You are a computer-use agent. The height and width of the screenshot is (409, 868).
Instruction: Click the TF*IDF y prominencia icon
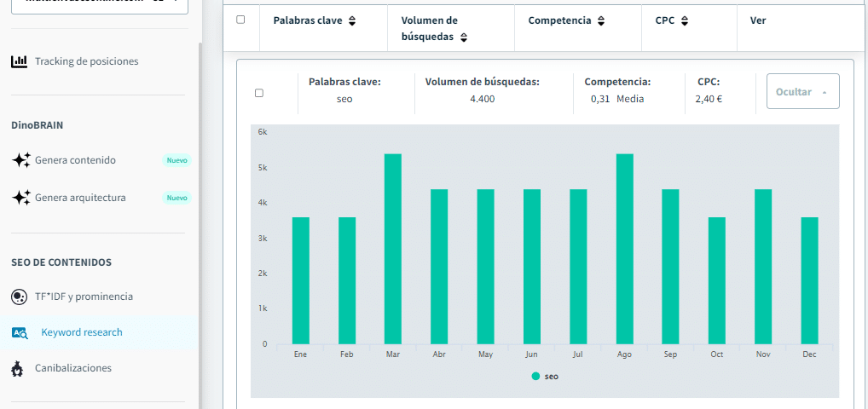tap(19, 297)
